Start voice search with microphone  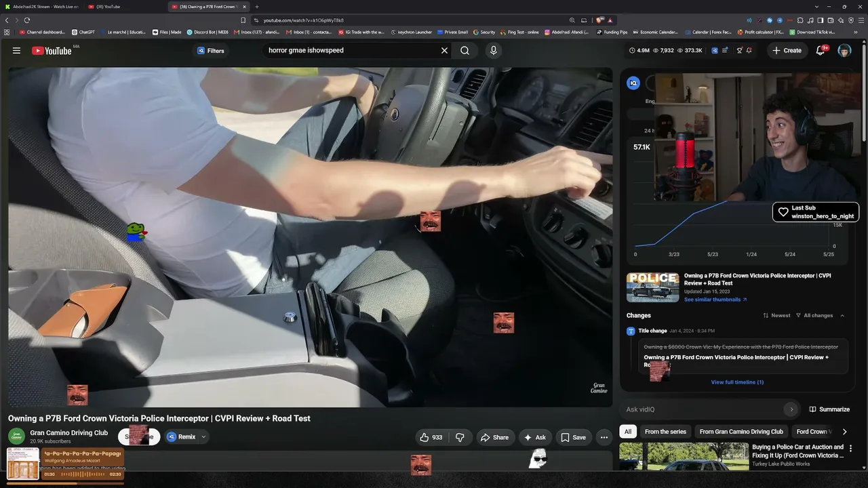tap(494, 50)
